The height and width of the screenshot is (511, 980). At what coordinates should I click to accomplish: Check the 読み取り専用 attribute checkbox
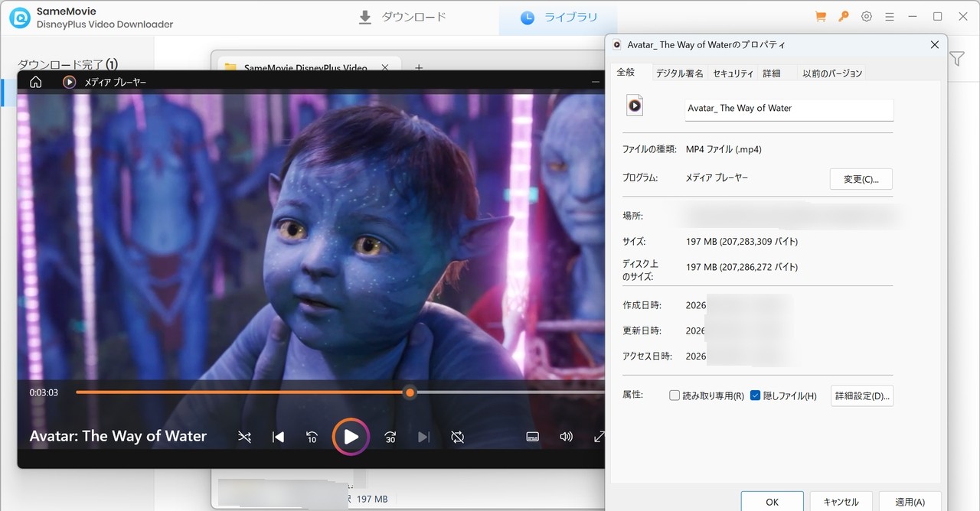tap(675, 395)
